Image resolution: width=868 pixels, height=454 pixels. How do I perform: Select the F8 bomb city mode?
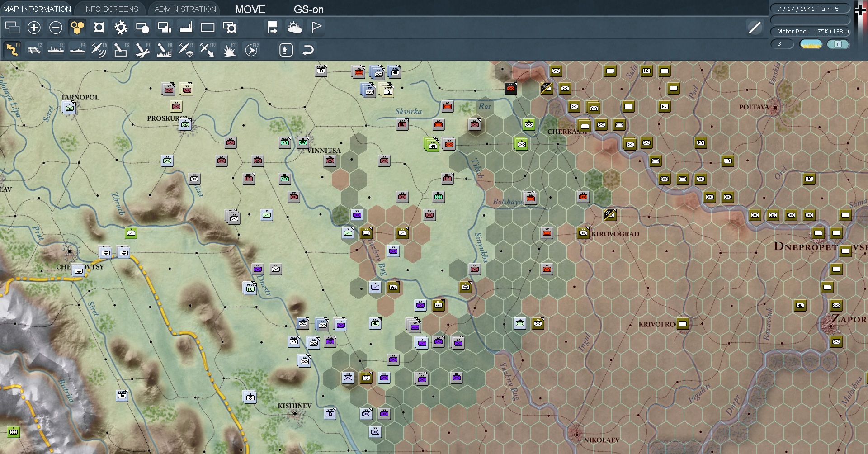pos(164,50)
